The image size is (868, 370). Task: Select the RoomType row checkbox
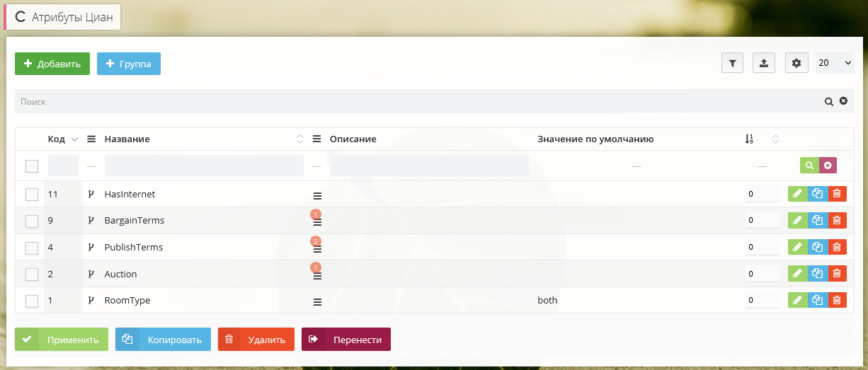(32, 301)
